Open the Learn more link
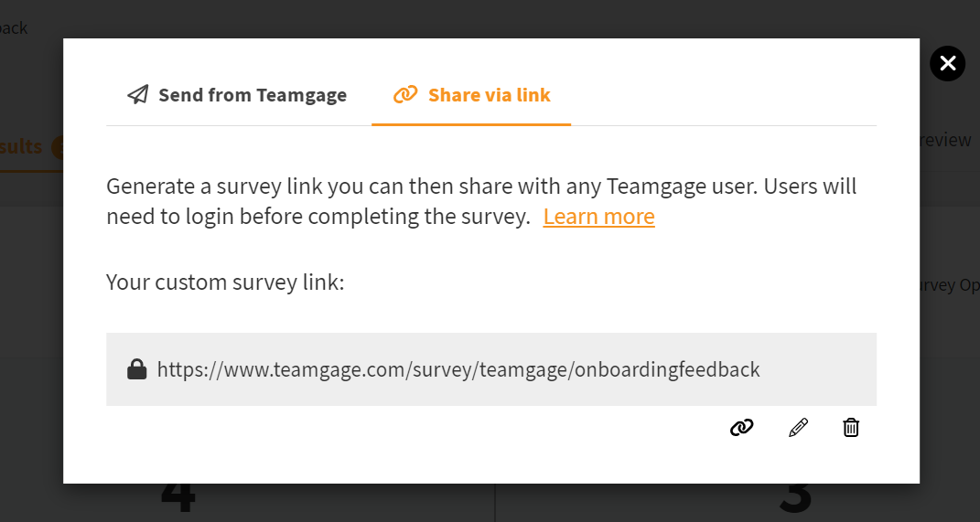 [x=598, y=216]
